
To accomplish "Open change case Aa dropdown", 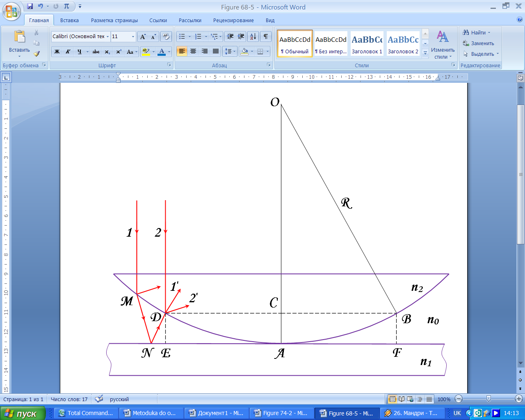I will [132, 52].
